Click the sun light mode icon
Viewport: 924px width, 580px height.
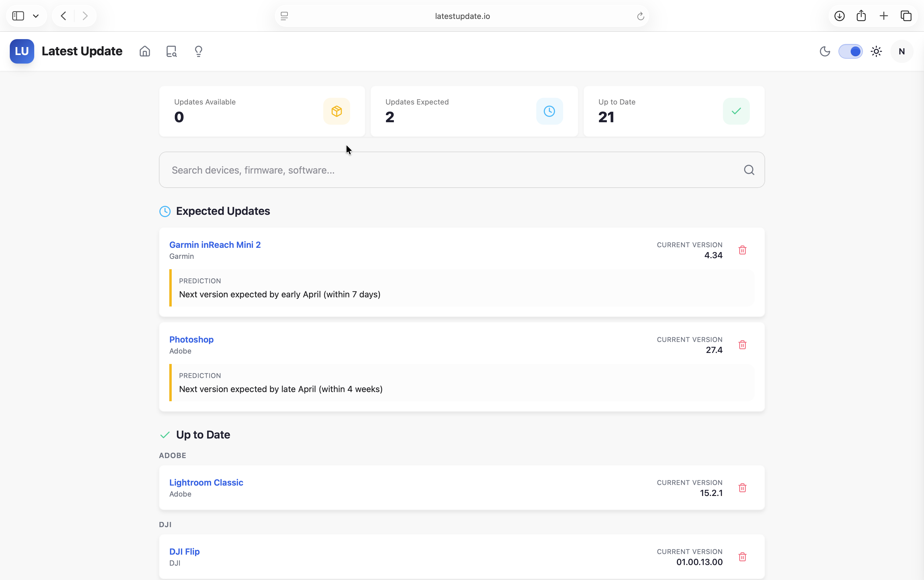coord(876,51)
